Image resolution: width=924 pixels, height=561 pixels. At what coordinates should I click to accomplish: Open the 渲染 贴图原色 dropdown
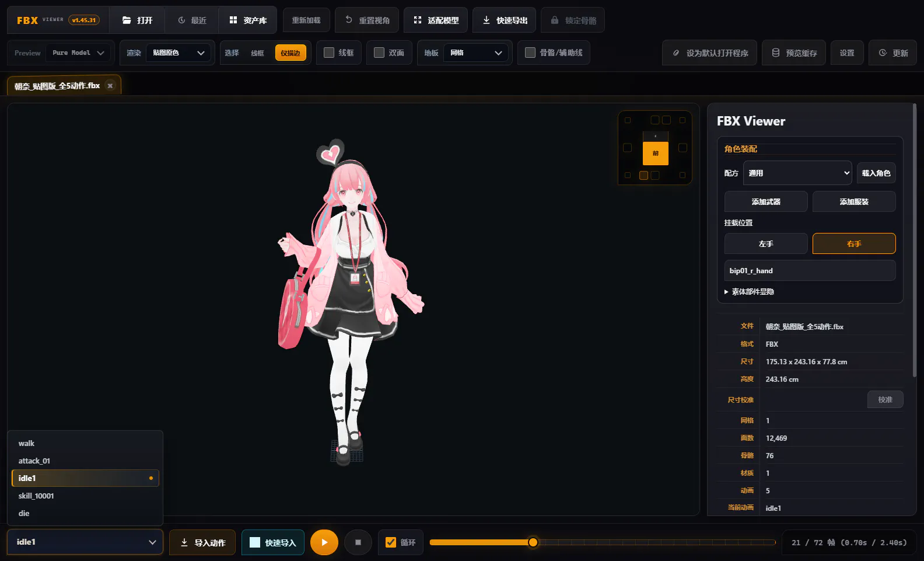coord(178,53)
